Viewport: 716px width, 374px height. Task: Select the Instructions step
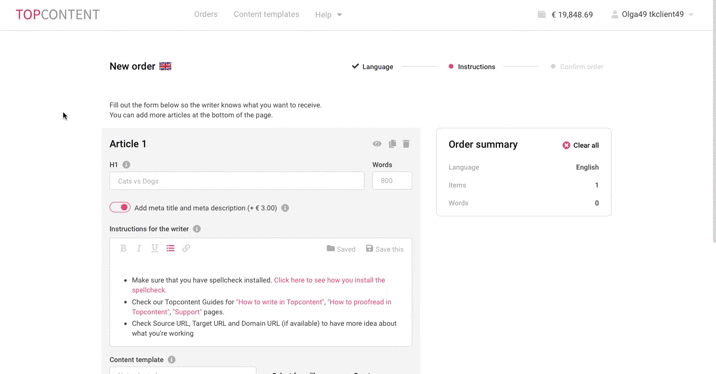click(472, 67)
